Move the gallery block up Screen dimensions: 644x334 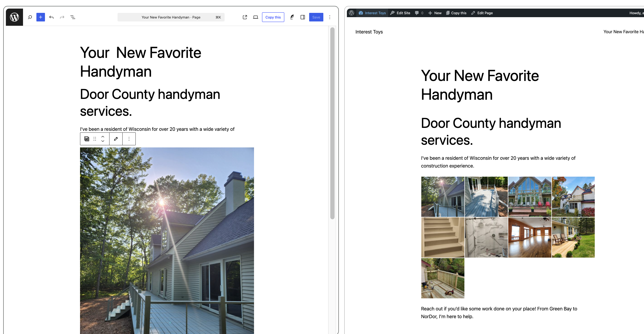[103, 136]
